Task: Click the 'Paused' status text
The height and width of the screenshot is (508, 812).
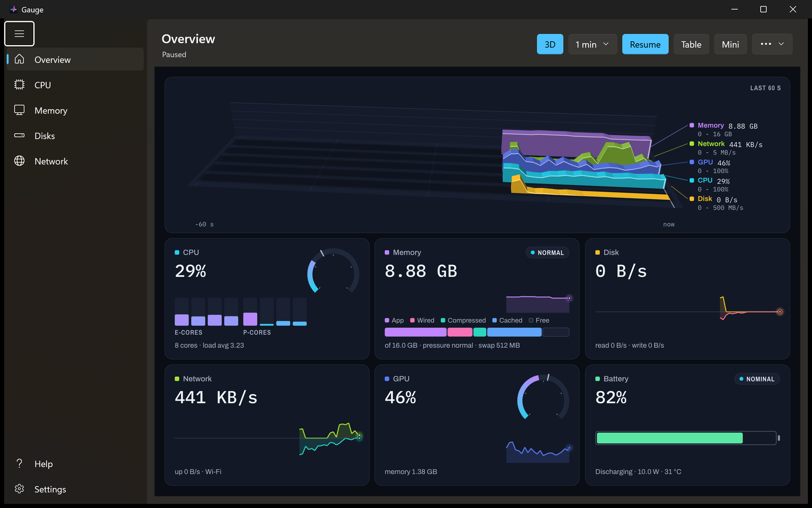Action: 174,54
